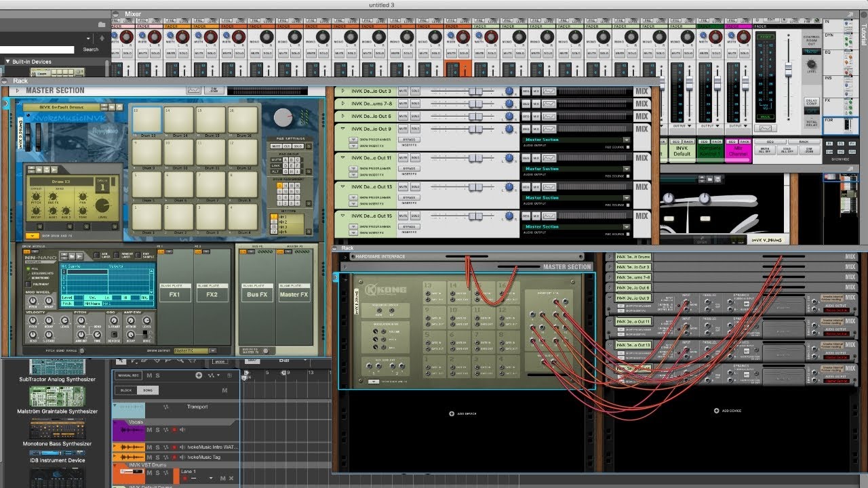Toggle Rec Source checkbox on INVK Out 9
The width and height of the screenshot is (868, 488).
(x=628, y=147)
